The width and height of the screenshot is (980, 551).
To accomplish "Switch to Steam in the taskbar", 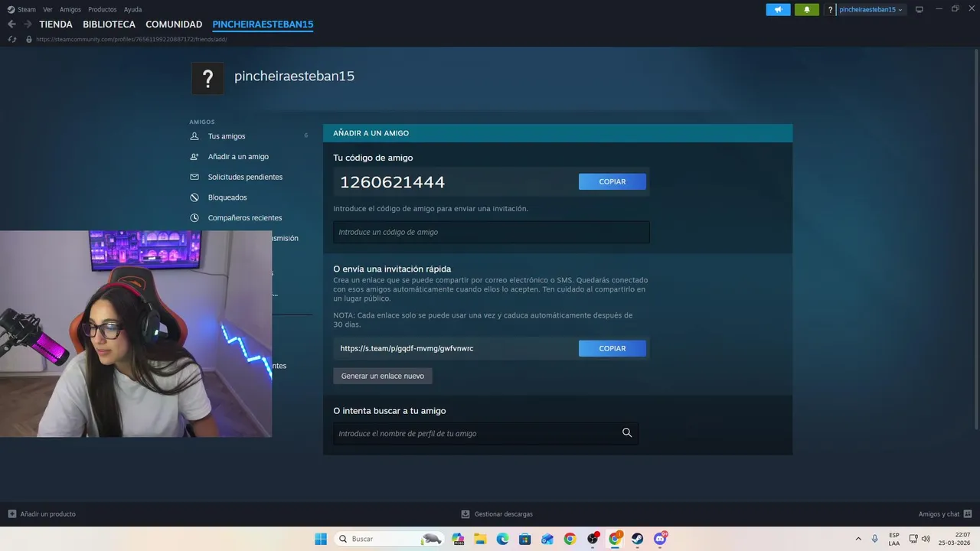I will coord(637,539).
